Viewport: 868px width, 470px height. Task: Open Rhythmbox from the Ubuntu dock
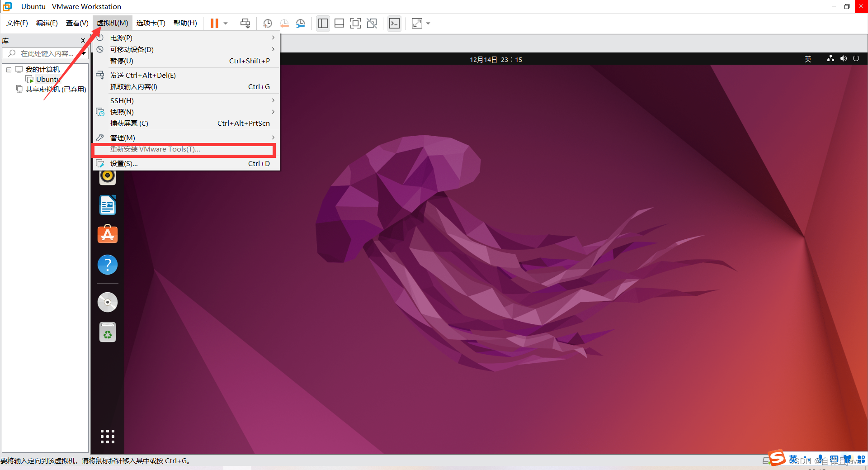click(x=108, y=176)
